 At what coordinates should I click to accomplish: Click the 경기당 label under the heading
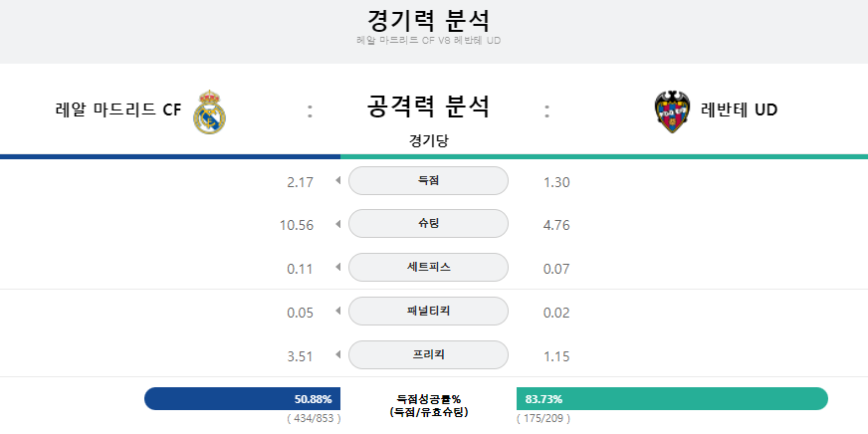[428, 140]
